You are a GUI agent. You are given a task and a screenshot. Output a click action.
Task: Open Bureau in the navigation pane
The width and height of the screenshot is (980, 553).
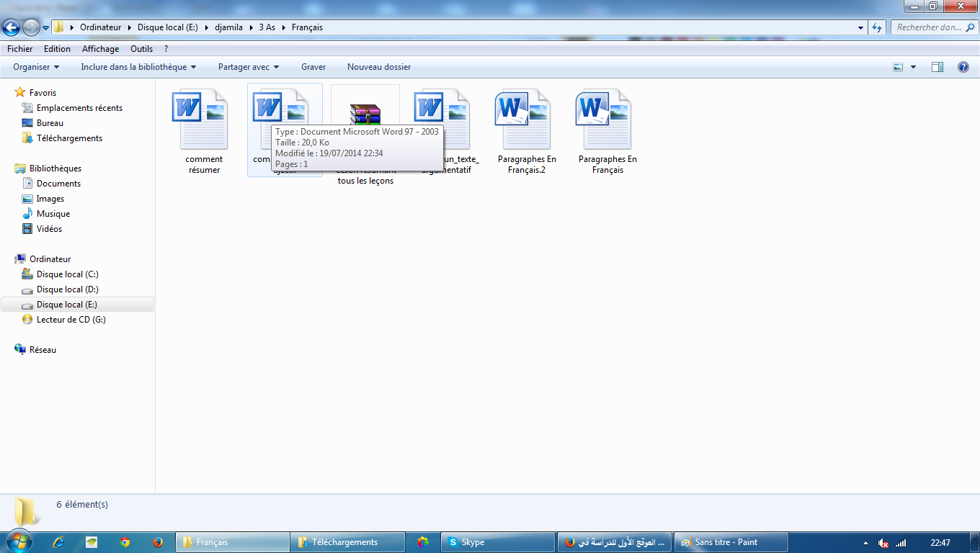click(50, 123)
